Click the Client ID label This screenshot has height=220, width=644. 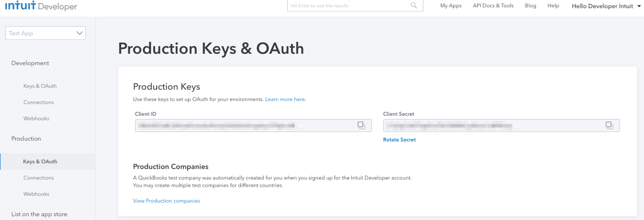point(145,114)
